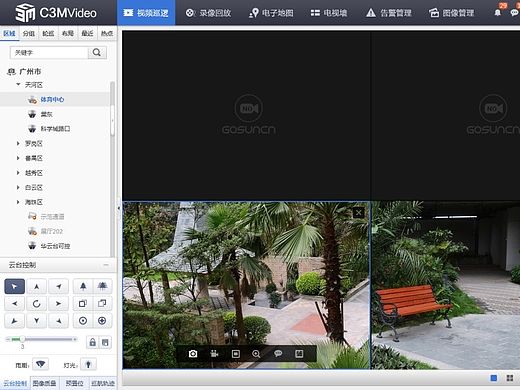Toggle the camera light bulb button
The height and width of the screenshot is (390, 520).
point(88,364)
